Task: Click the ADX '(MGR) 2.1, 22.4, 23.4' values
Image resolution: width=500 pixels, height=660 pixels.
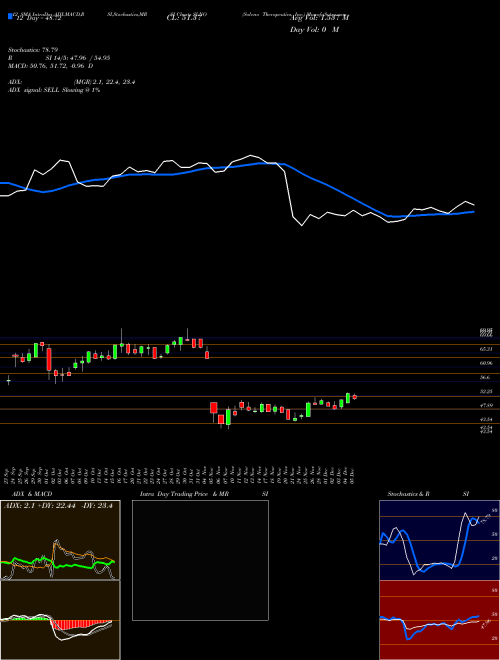Action: 104,82
